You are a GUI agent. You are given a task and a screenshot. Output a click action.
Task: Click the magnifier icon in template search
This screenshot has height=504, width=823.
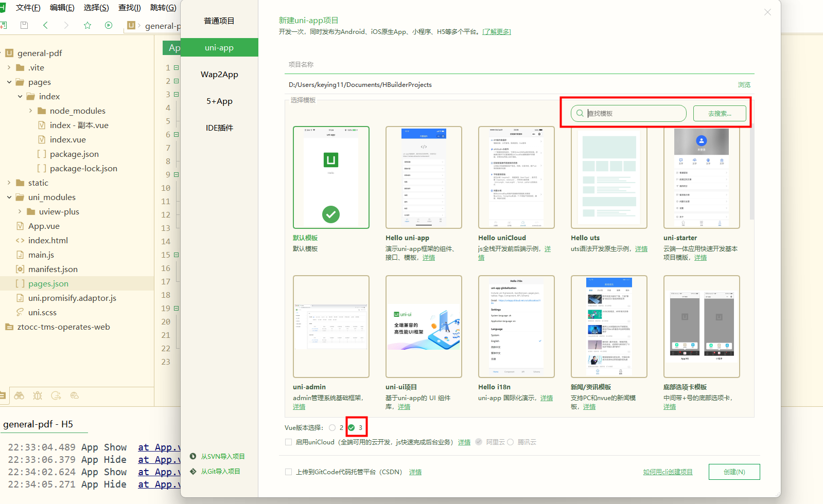click(x=580, y=113)
